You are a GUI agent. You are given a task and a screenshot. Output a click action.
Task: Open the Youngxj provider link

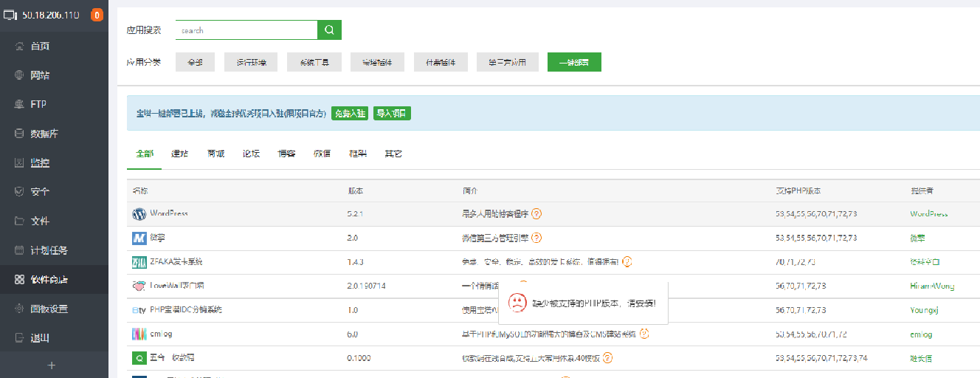pos(925,310)
